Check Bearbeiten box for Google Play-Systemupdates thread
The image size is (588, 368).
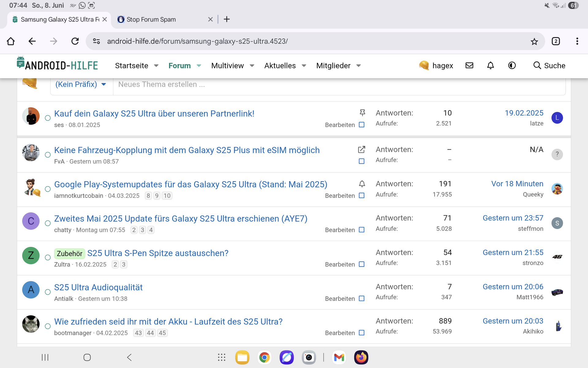click(361, 196)
